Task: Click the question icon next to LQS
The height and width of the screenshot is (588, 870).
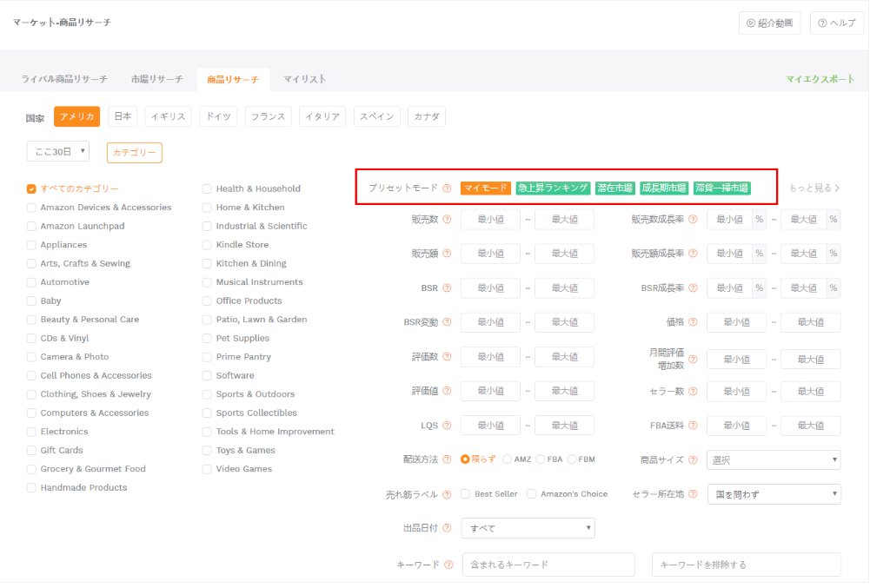Action: click(x=447, y=426)
